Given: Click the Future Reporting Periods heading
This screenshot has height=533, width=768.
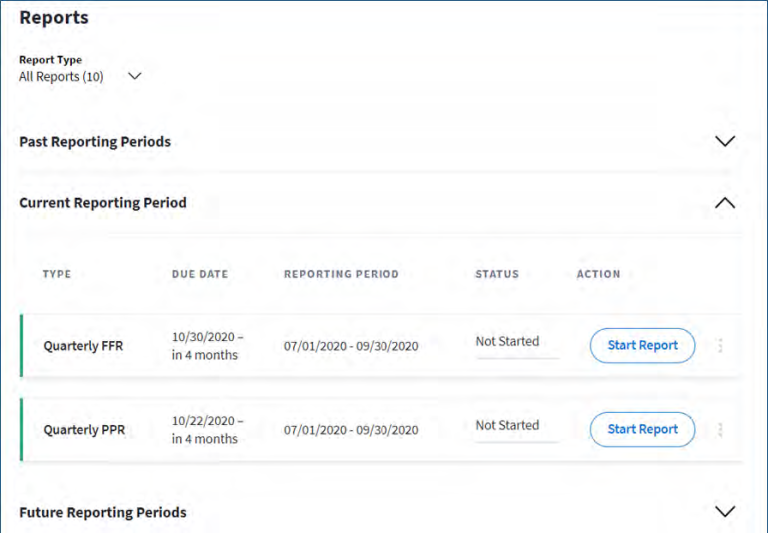Looking at the screenshot, I should coord(103,512).
